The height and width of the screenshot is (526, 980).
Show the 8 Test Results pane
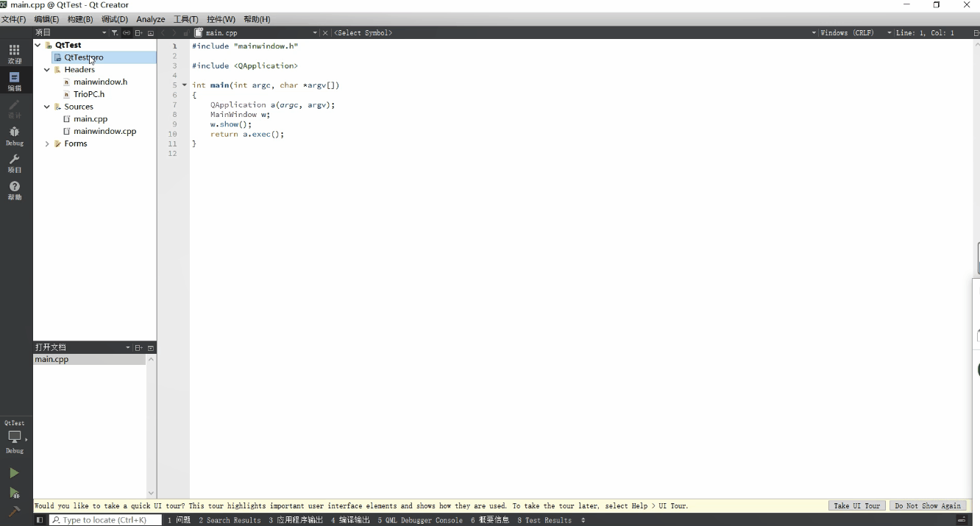pos(544,520)
